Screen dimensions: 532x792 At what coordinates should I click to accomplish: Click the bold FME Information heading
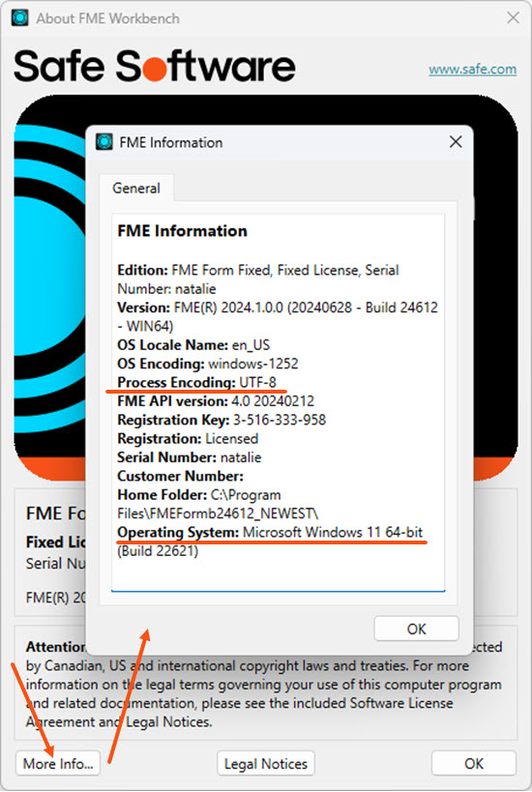(183, 231)
